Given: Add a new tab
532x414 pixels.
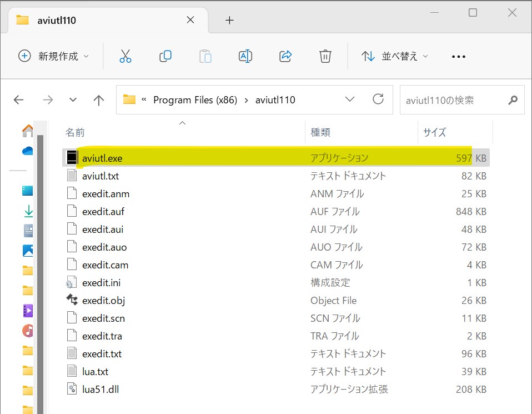Looking at the screenshot, I should 229,21.
